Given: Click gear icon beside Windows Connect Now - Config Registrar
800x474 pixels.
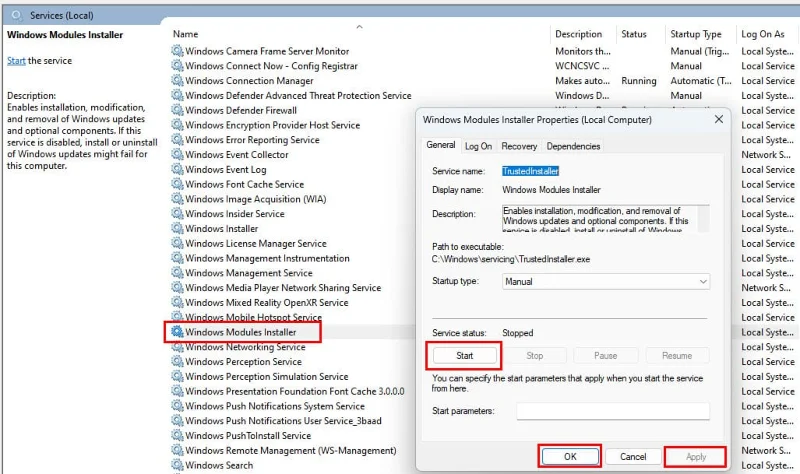Looking at the screenshot, I should [177, 66].
